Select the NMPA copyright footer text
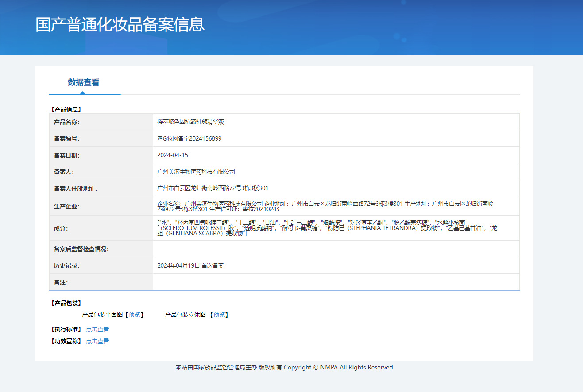Image resolution: width=583 pixels, height=392 pixels. [x=283, y=367]
